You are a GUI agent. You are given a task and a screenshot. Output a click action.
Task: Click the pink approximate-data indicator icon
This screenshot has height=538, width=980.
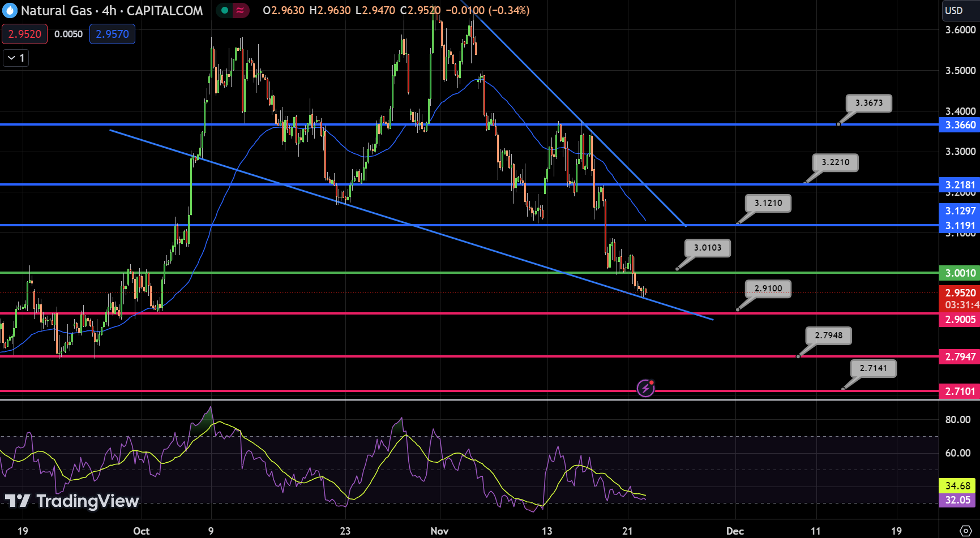[241, 10]
